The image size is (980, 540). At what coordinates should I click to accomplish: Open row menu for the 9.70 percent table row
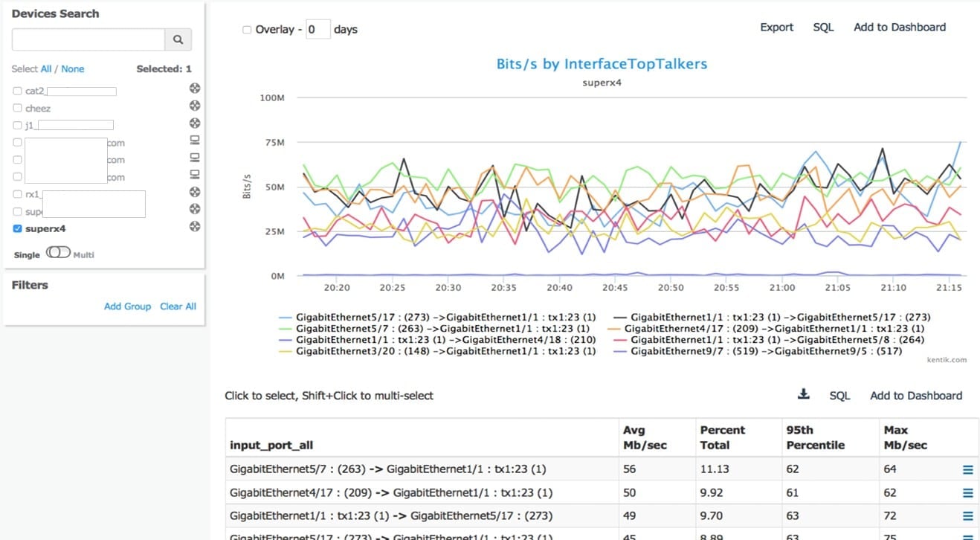coord(967,516)
